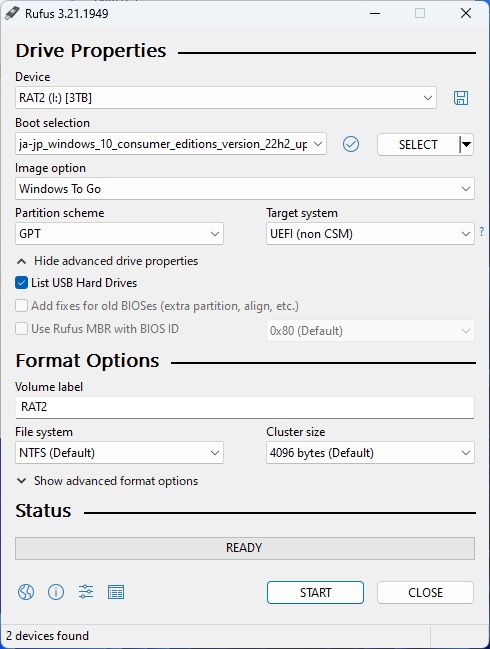Open Cluster size 4096 bytes dropdown
This screenshot has height=649, width=490.
(370, 453)
